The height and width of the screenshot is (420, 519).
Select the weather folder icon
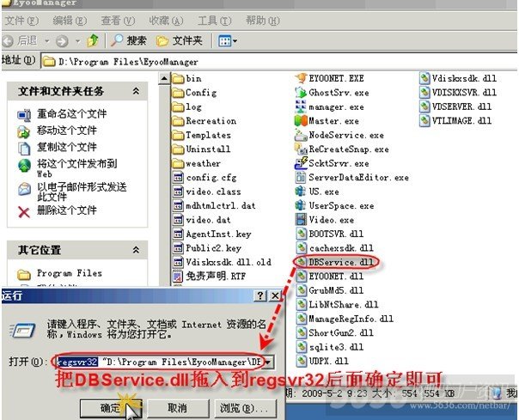coord(178,163)
